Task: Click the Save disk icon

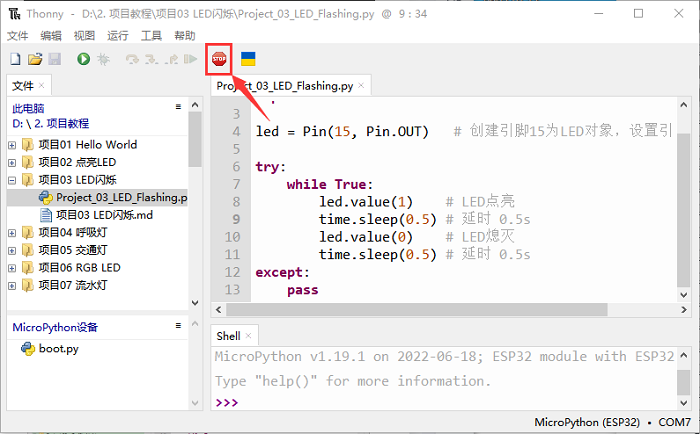Action: 54,60
